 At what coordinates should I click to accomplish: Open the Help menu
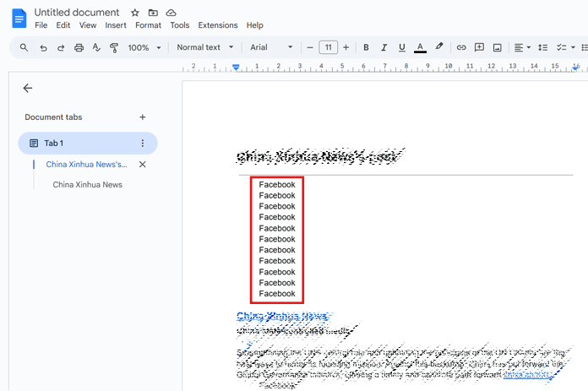tap(254, 25)
